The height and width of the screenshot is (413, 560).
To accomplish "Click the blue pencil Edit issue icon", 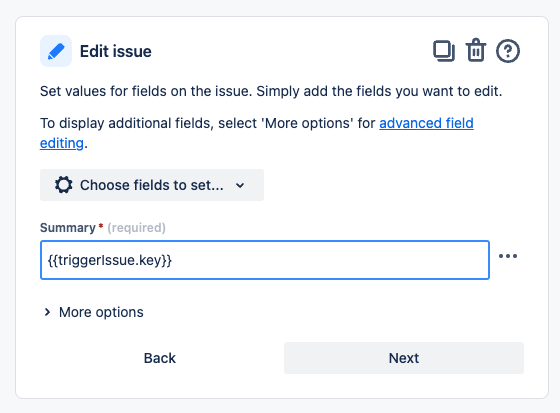I will tap(56, 51).
